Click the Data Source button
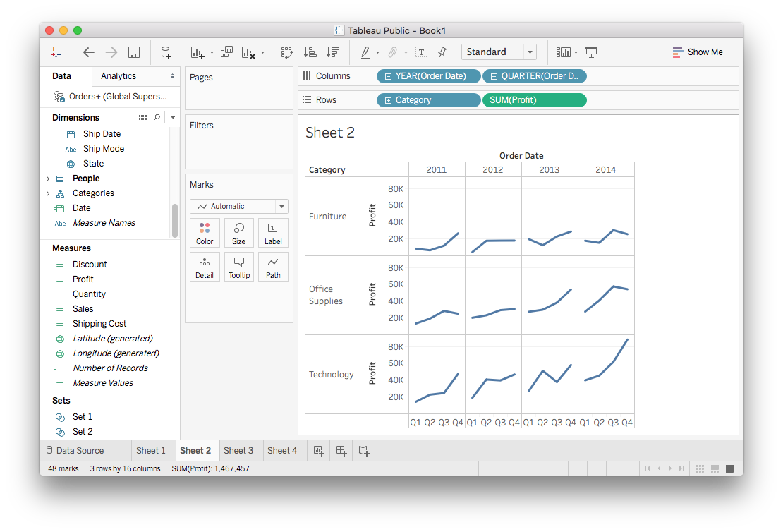The width and height of the screenshot is (783, 532). [x=75, y=451]
